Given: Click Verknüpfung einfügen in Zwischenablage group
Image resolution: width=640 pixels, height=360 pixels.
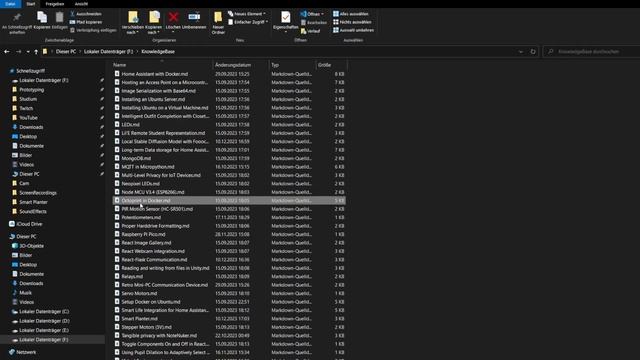Looking at the screenshot, I should click(x=93, y=30).
